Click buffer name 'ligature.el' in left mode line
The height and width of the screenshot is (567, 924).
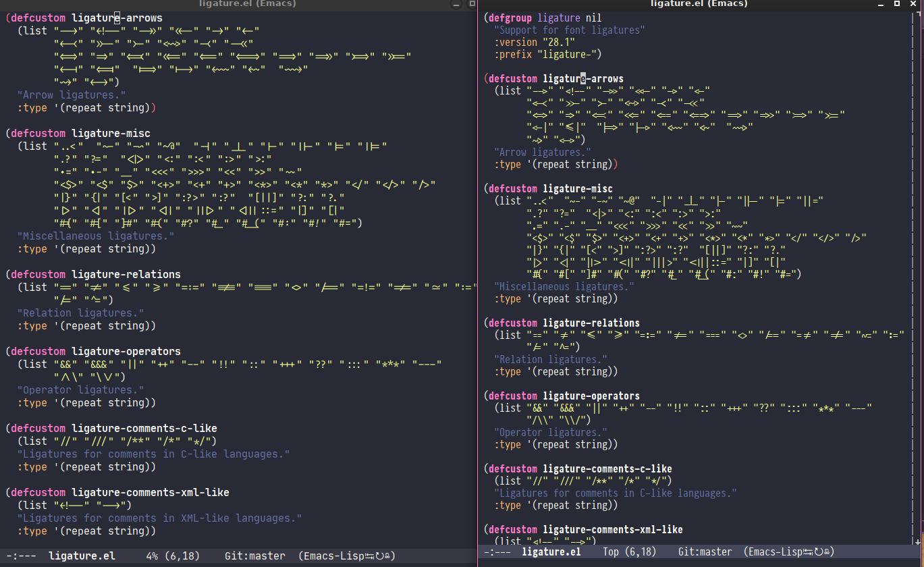point(82,556)
